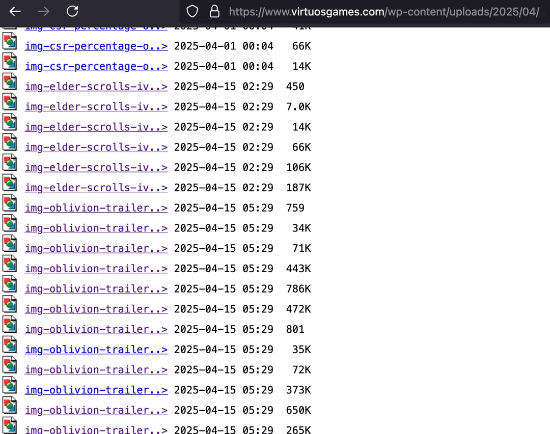550x434 pixels.
Task: Open the img-oblivion-trailer link sized 71K
Action: coord(96,248)
